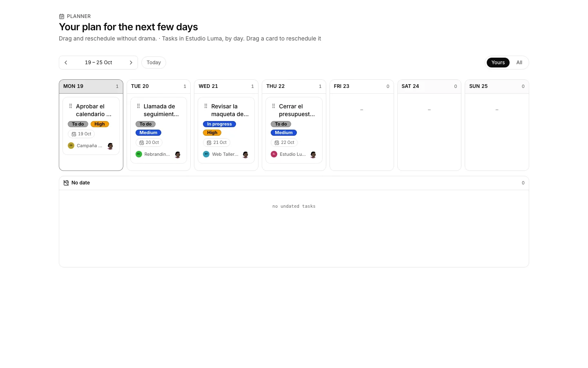This screenshot has height=368, width=588.
Task: Click High priority badge on Aprobar card
Action: point(100,124)
